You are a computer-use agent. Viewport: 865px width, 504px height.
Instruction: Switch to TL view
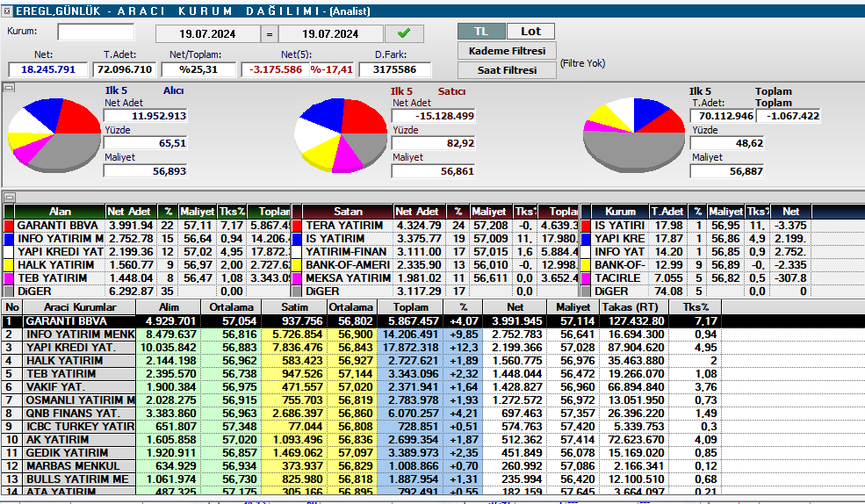point(481,32)
